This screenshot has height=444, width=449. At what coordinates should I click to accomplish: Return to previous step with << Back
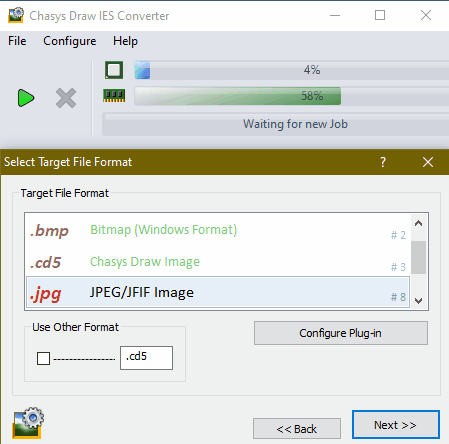pyautogui.click(x=297, y=429)
